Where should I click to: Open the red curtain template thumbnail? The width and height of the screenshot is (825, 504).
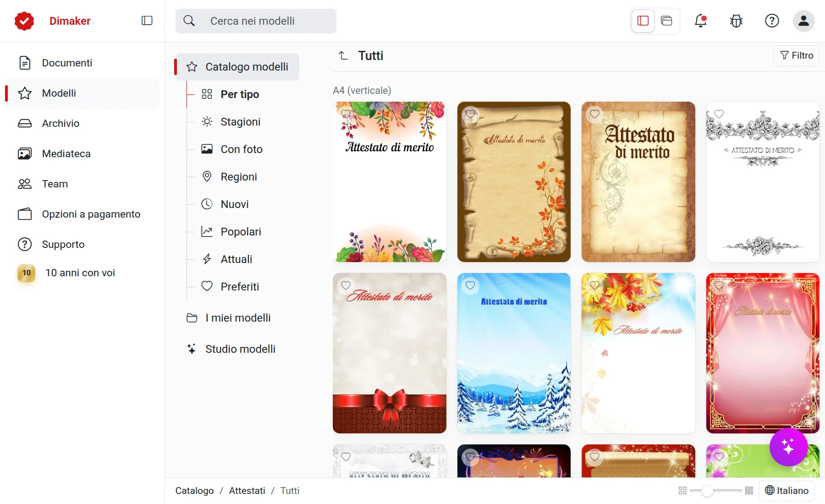click(762, 353)
